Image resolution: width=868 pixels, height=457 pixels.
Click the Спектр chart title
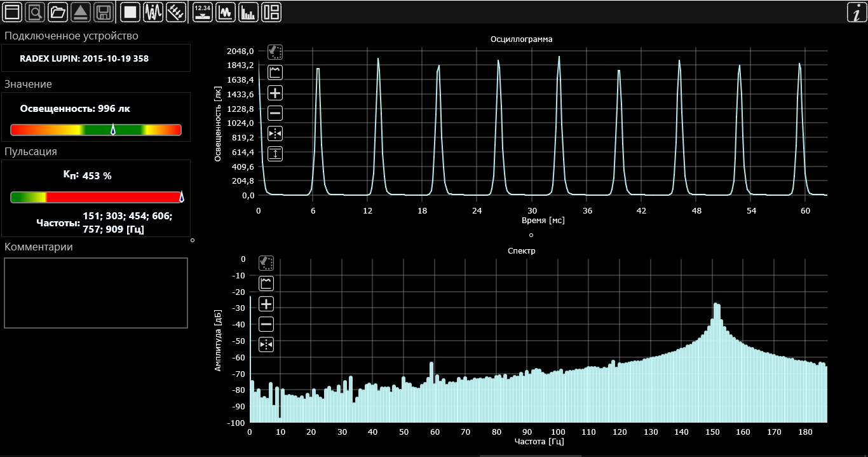click(522, 250)
